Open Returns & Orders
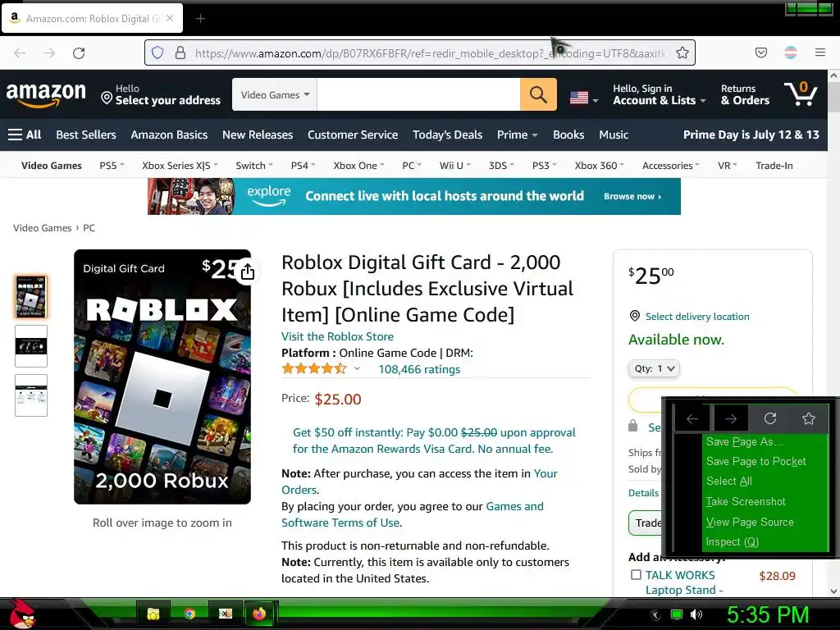The width and height of the screenshot is (840, 630). [x=745, y=94]
